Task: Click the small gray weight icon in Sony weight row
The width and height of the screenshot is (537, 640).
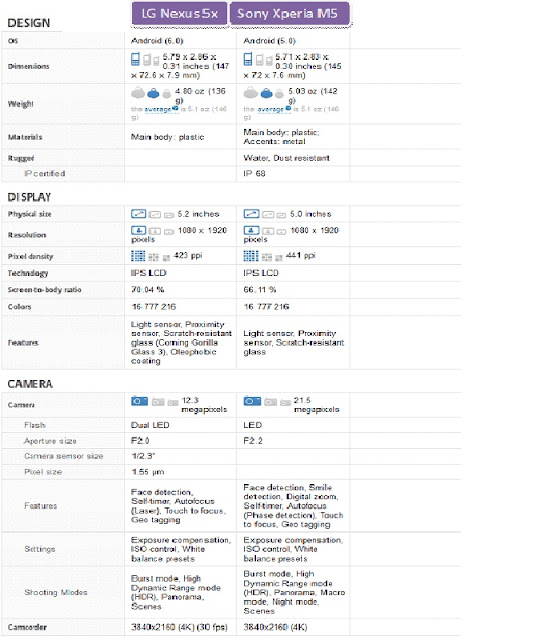Action: [279, 95]
